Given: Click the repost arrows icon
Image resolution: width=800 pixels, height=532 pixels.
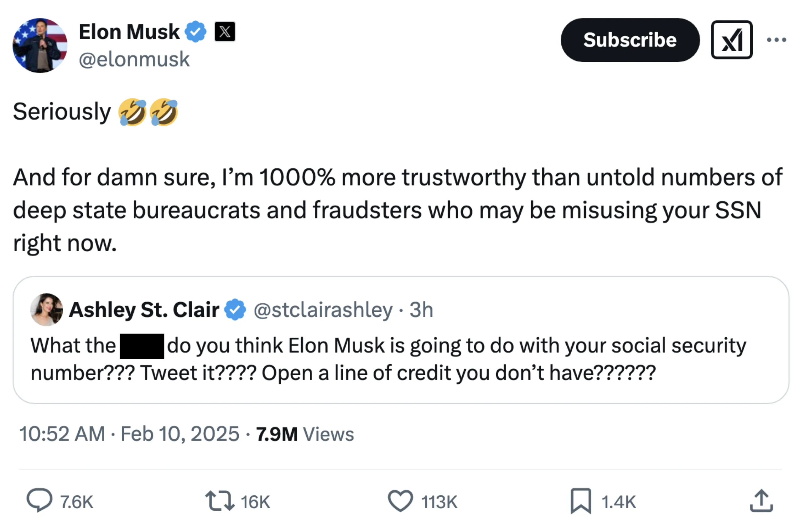Looking at the screenshot, I should [220, 501].
